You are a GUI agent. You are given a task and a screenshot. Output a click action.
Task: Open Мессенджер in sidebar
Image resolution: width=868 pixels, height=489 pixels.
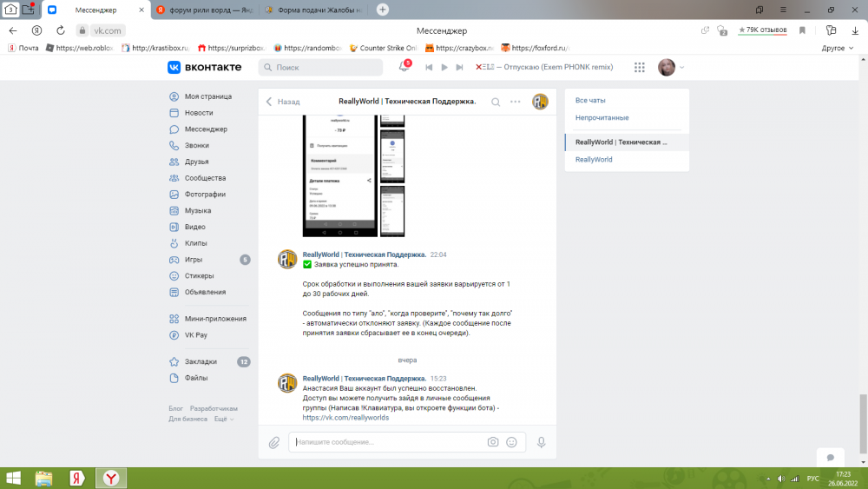click(206, 129)
